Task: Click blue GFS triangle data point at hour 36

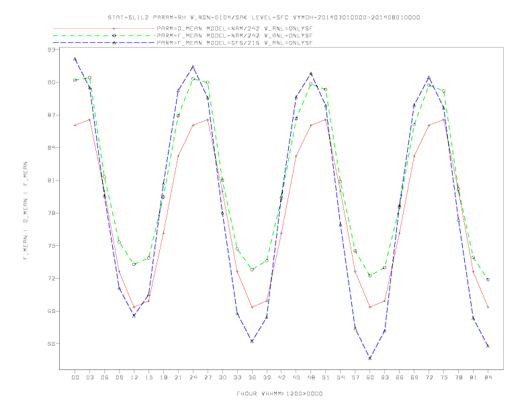Action: point(252,341)
